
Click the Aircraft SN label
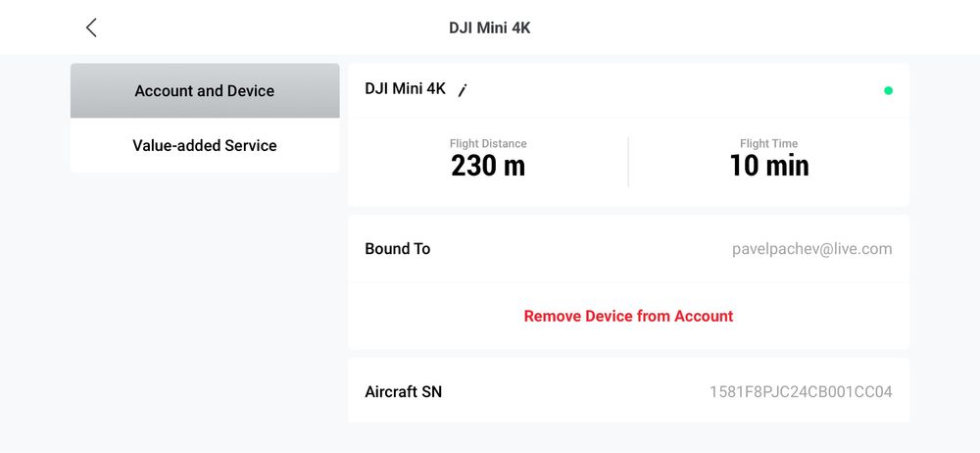click(x=403, y=392)
